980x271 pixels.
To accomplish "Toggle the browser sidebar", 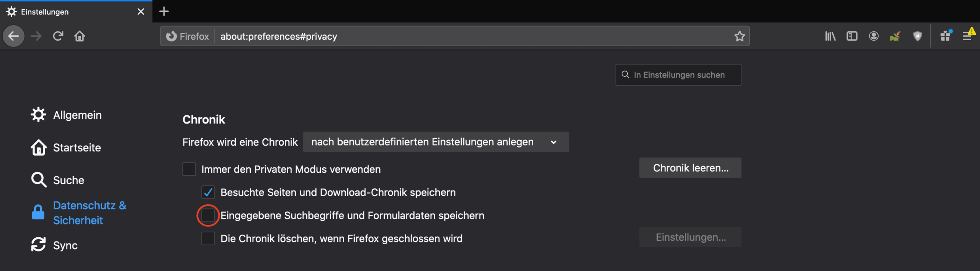I will click(852, 36).
